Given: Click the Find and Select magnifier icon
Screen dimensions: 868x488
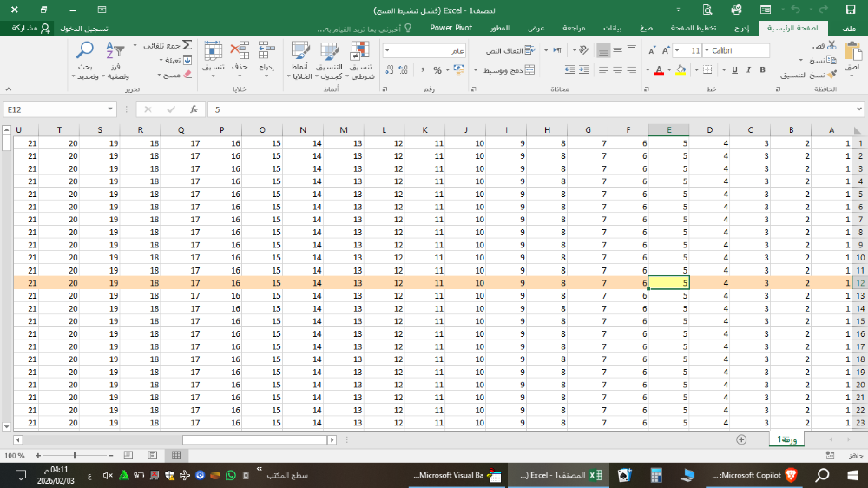Looking at the screenshot, I should (x=85, y=51).
